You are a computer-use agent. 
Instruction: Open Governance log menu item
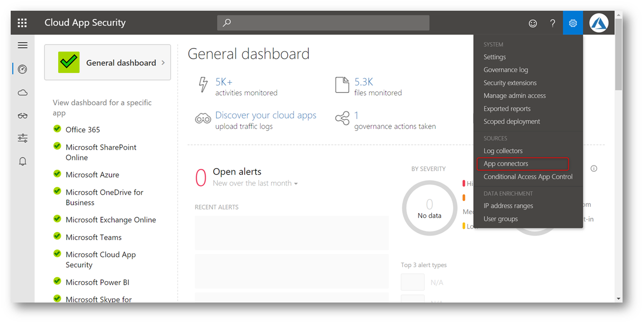point(506,70)
